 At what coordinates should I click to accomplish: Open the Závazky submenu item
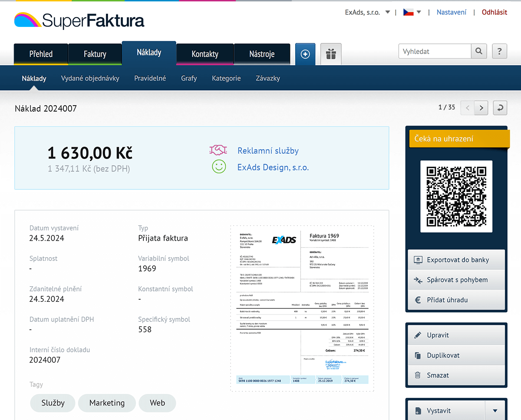pos(268,78)
